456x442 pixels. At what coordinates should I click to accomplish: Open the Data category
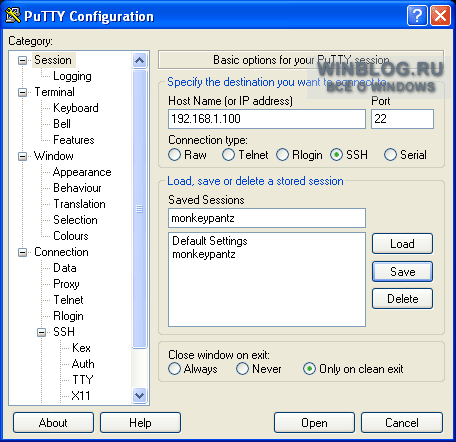65,268
